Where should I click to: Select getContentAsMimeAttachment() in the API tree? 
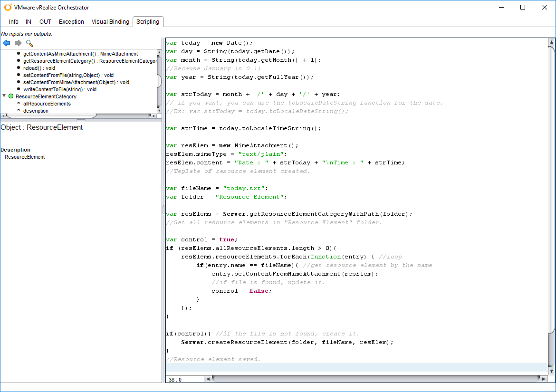80,54
